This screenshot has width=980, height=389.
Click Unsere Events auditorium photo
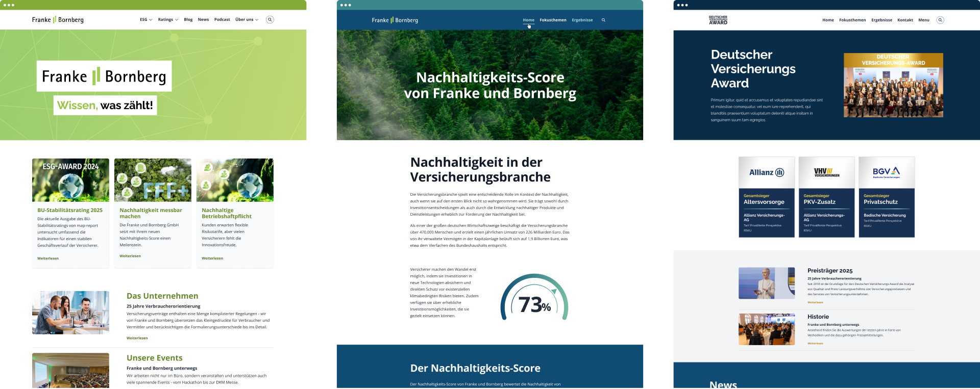tap(70, 371)
